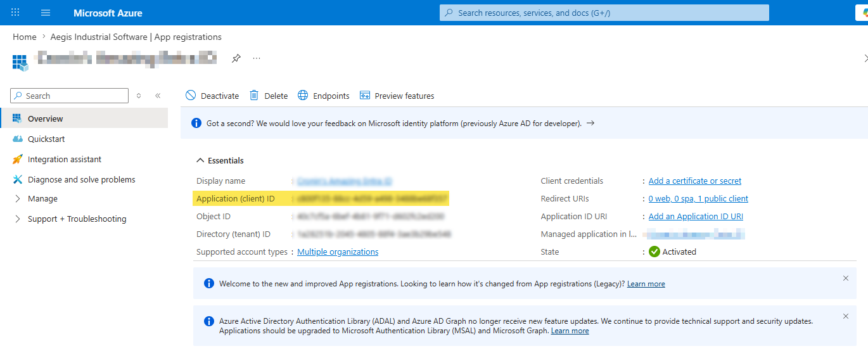Click the Application (client) ID label
This screenshot has height=351, width=868.
(236, 199)
